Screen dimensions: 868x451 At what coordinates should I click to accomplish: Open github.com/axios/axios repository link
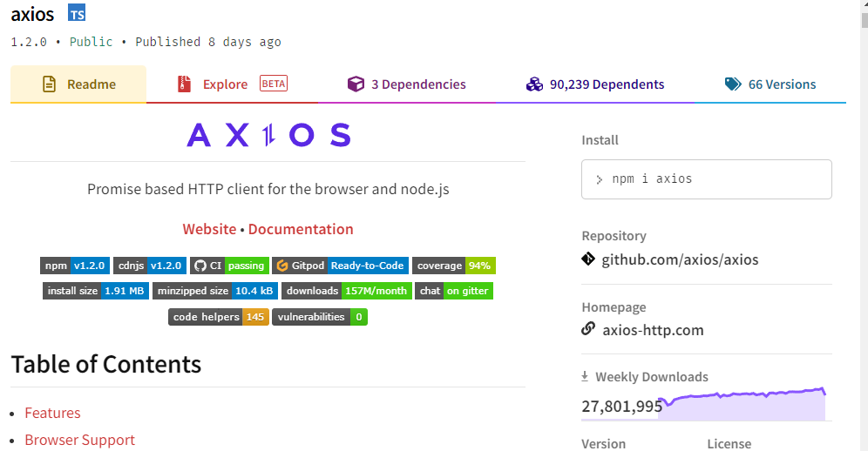(680, 259)
